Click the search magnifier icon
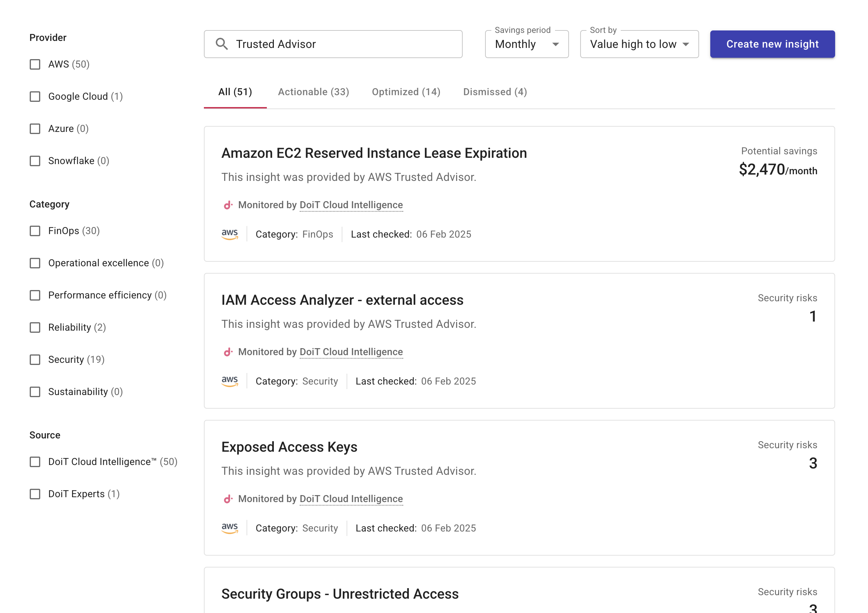Image resolution: width=868 pixels, height=613 pixels. [221, 44]
